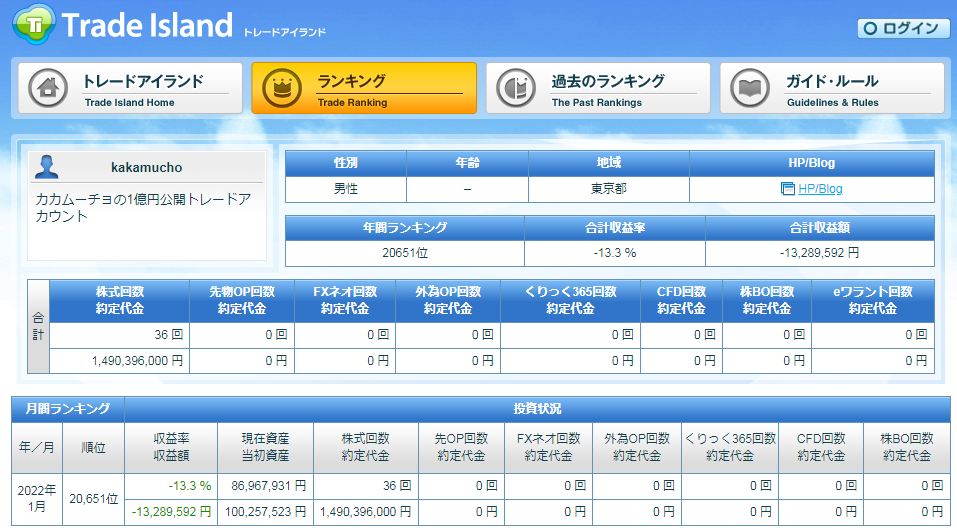Image resolution: width=957 pixels, height=531 pixels.
Task: Select the ランキング Trade Ranking tab label
Action: 351,83
